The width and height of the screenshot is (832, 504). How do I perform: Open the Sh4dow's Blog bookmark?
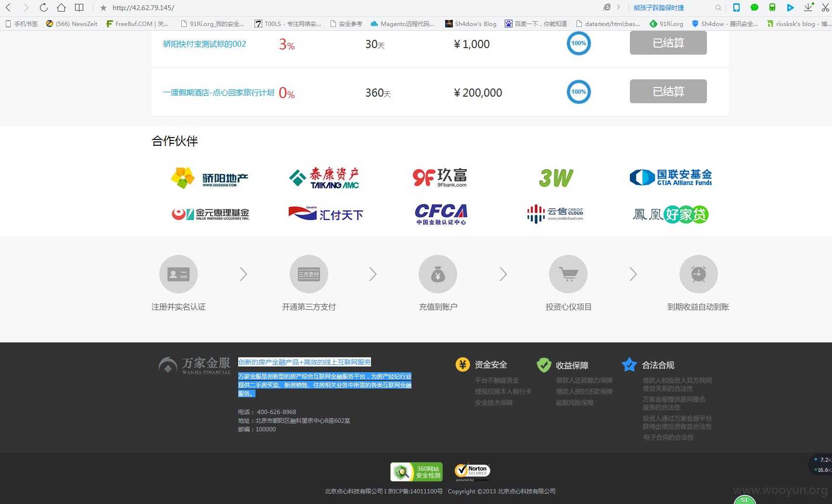(x=471, y=24)
